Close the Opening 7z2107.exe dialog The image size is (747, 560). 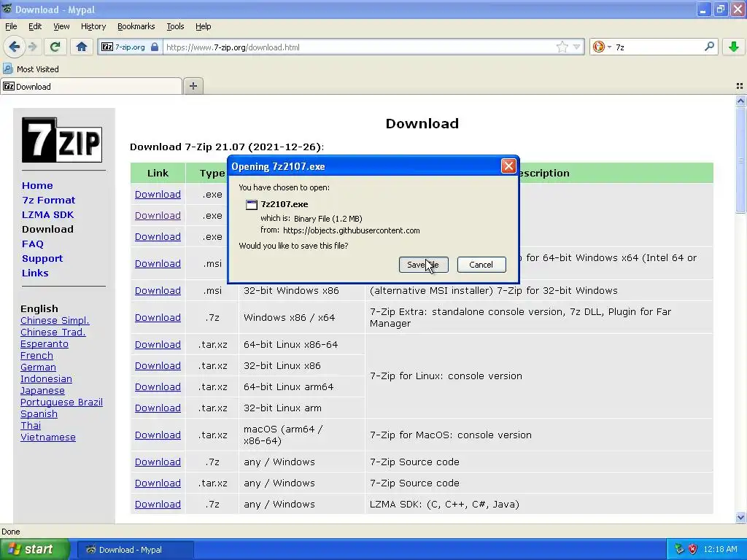click(508, 166)
